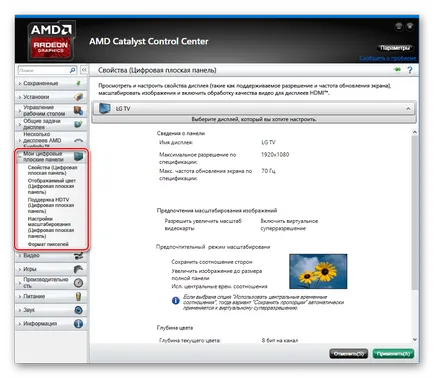Click the '1920x1080' maximum resolution value
This screenshot has height=378, width=434.
(x=275, y=154)
